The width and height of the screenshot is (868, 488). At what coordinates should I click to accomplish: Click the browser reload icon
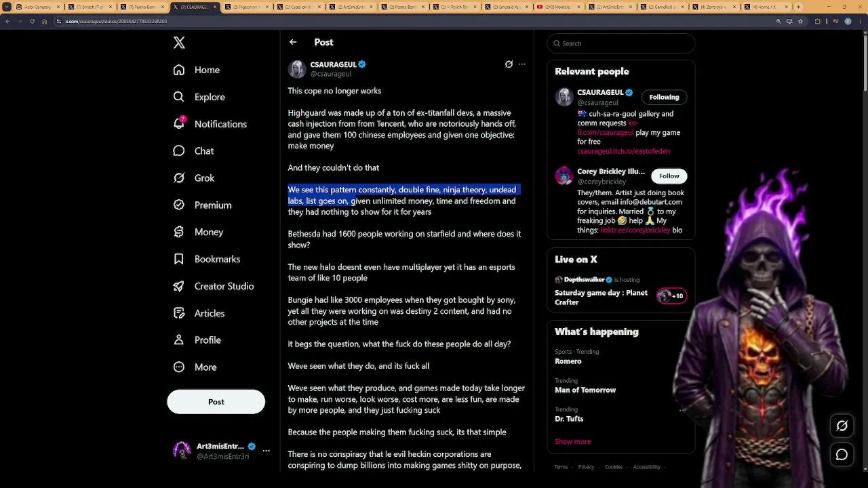32,21
